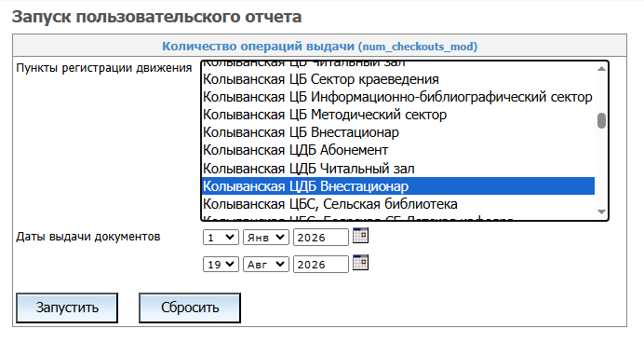Select Колыванская ЦБ Внестационар
The width and height of the screenshot is (644, 342).
(x=398, y=132)
